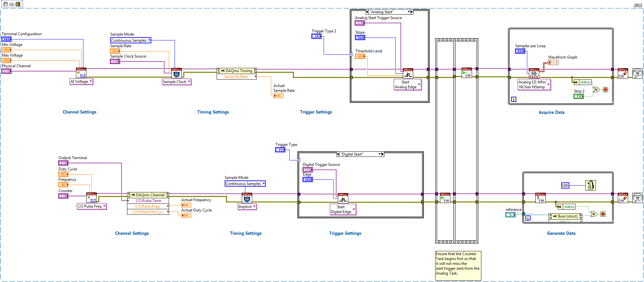
Task: Select the Output Terminal I/O terminal
Action: click(63, 163)
